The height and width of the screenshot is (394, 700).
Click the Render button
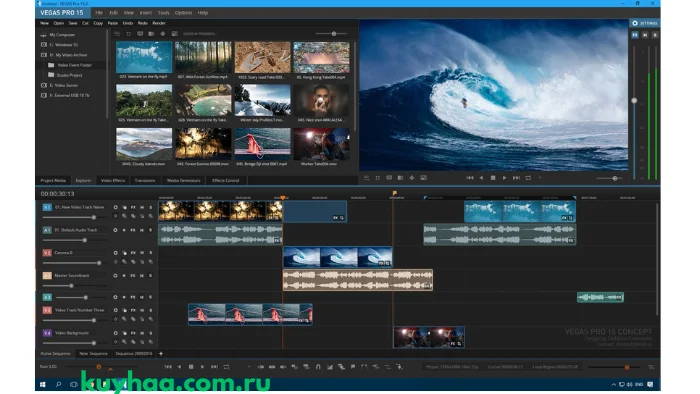(x=159, y=23)
